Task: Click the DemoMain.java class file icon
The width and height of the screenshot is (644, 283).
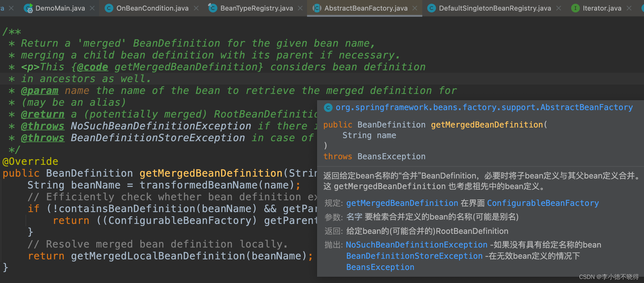Action: click(28, 8)
